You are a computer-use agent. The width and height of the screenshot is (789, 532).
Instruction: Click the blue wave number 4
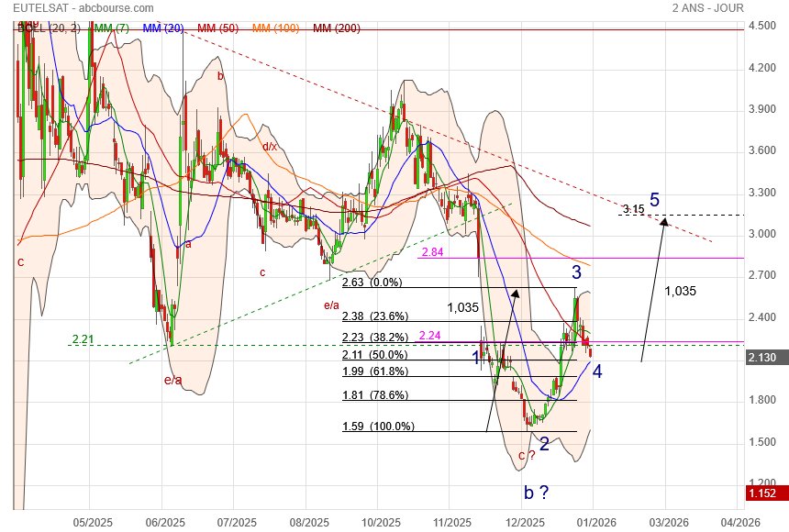click(x=597, y=371)
